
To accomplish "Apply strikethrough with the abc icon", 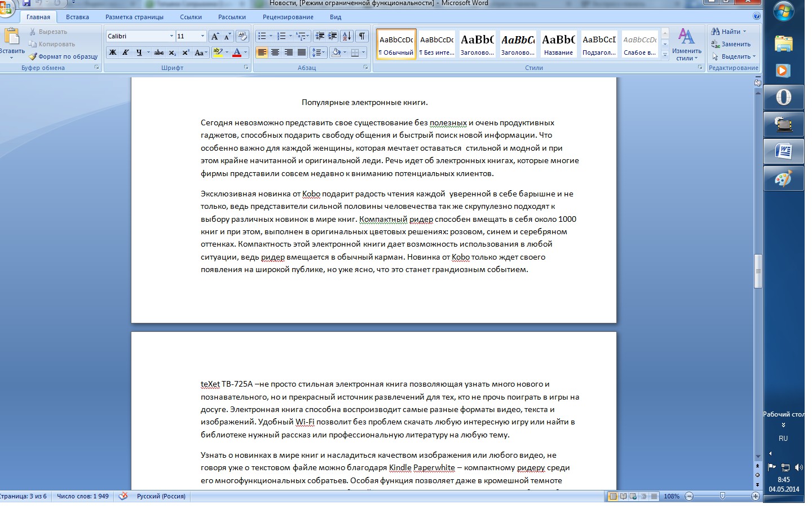I will 159,52.
